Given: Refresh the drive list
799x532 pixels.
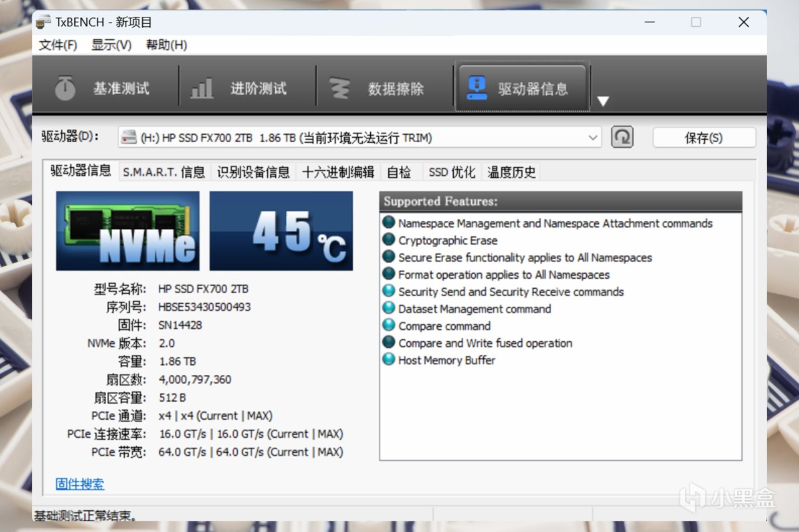Looking at the screenshot, I should [x=622, y=137].
